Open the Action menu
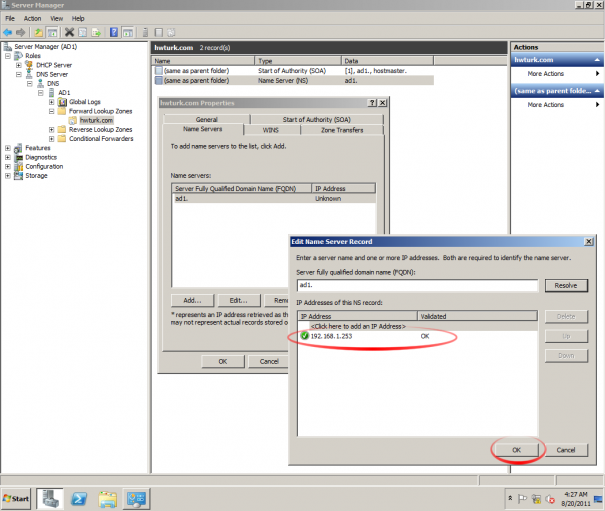 pyautogui.click(x=32, y=19)
